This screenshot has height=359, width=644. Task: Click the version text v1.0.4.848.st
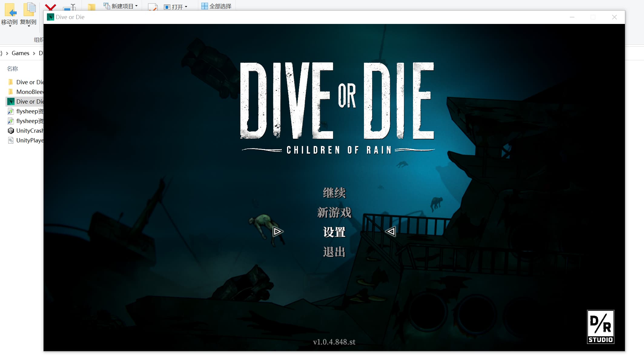coord(334,342)
